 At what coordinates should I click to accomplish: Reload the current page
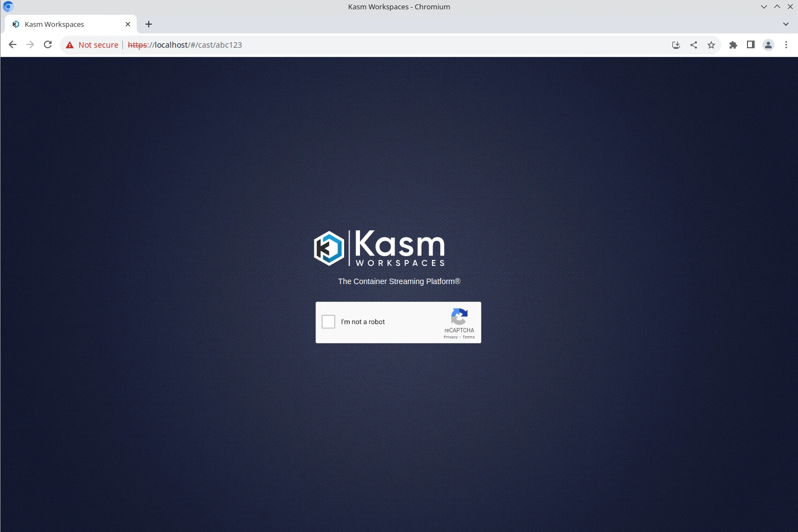48,45
